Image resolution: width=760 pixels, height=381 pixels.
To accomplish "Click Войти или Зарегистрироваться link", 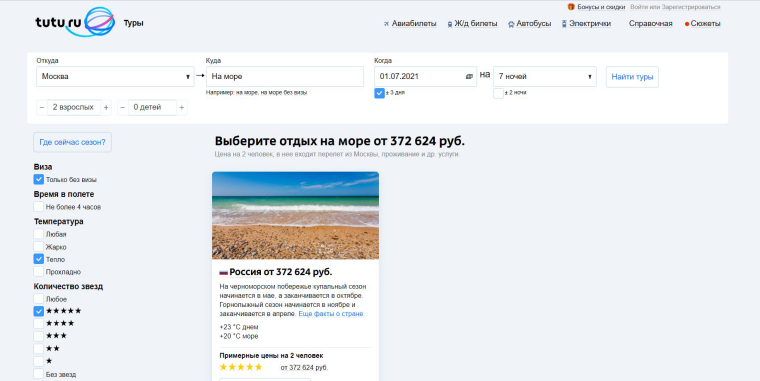I will coord(675,7).
